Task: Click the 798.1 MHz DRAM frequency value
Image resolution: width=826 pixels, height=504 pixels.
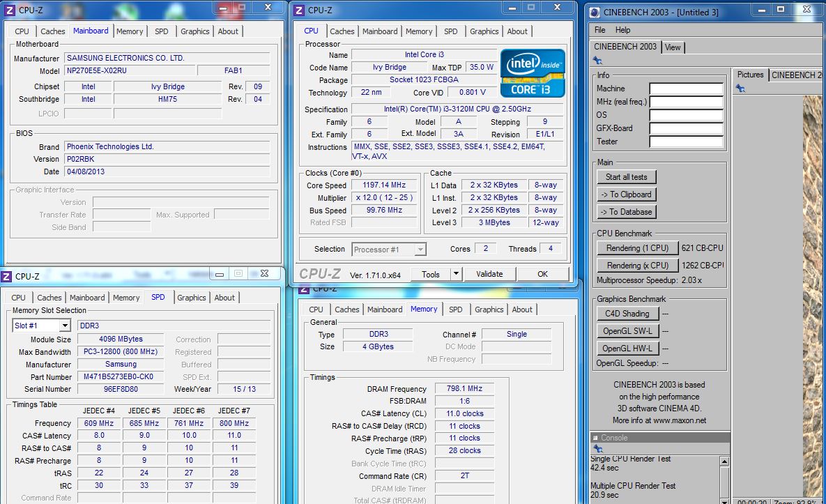Action: pos(464,389)
